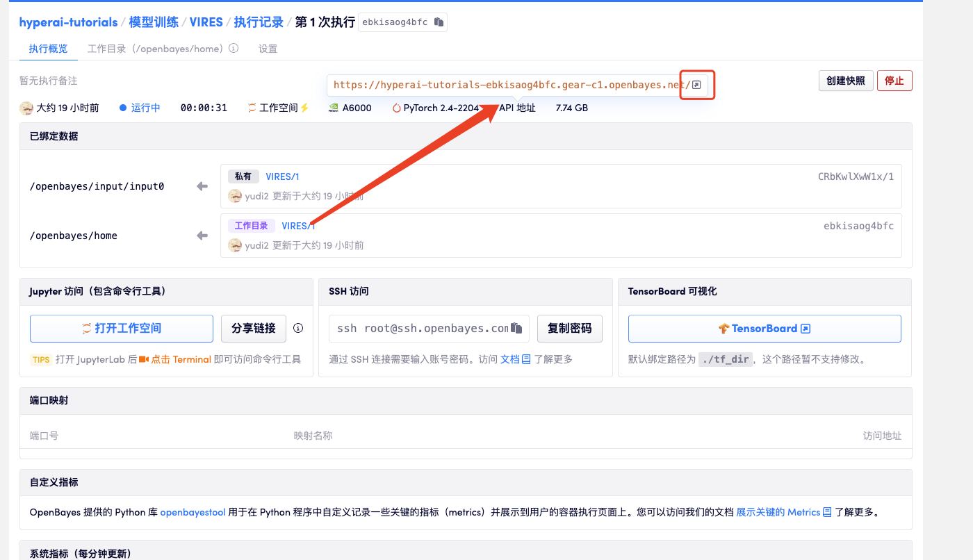This screenshot has height=560, width=973.
Task: Launch TensorBoard visualization
Action: (x=764, y=329)
